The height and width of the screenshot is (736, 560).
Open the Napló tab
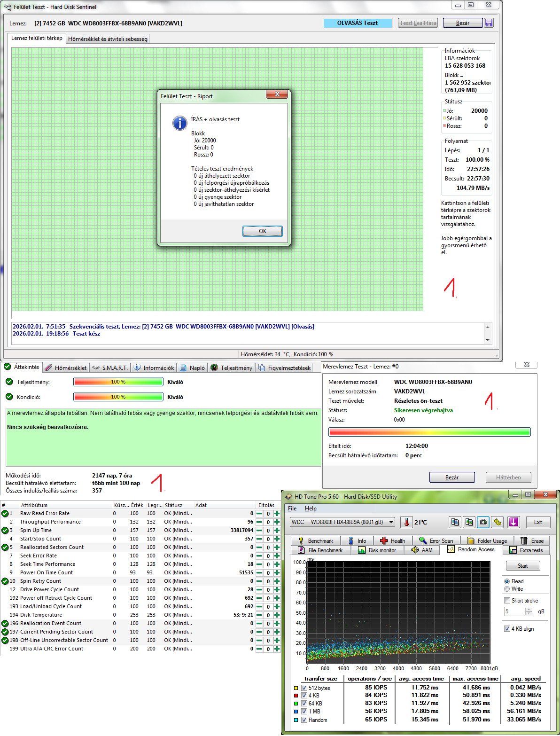coord(192,368)
